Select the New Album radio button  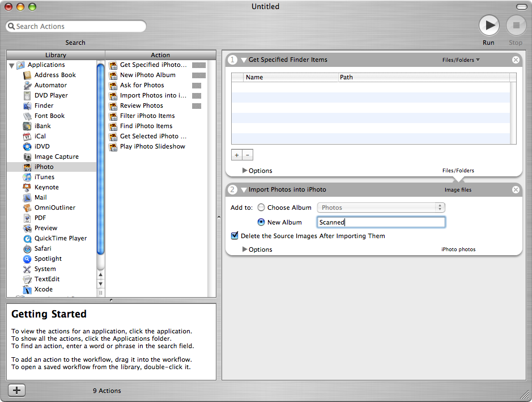[261, 222]
